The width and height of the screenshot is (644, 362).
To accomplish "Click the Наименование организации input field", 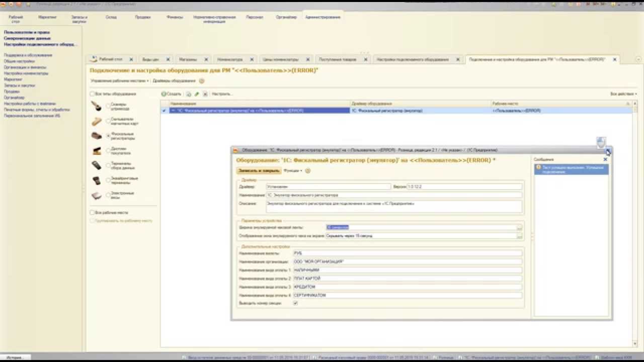I will tap(407, 262).
